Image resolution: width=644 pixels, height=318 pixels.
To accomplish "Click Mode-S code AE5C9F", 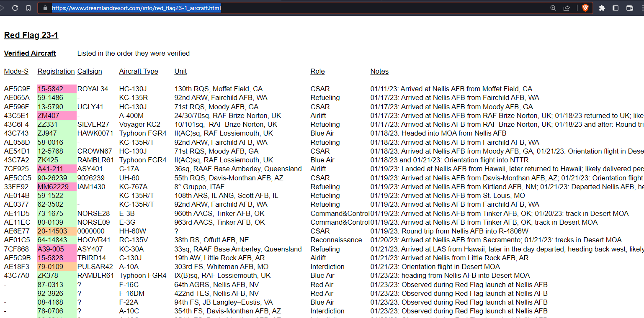I will tap(17, 89).
